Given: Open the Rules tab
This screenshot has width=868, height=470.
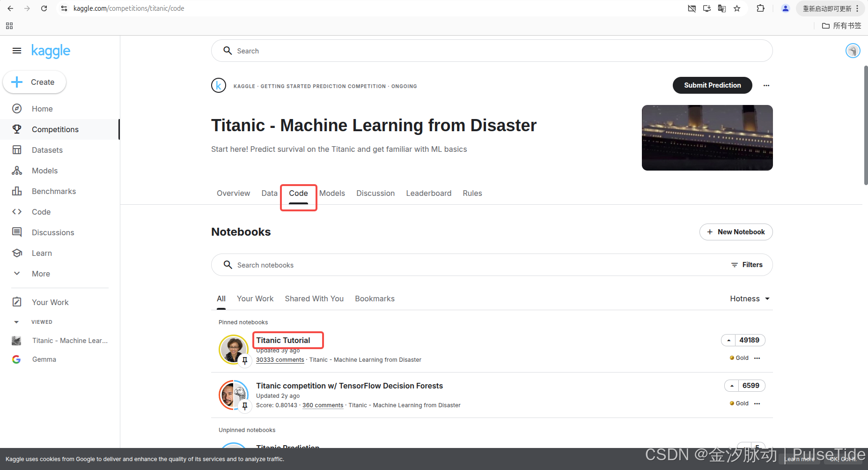Looking at the screenshot, I should [472, 193].
